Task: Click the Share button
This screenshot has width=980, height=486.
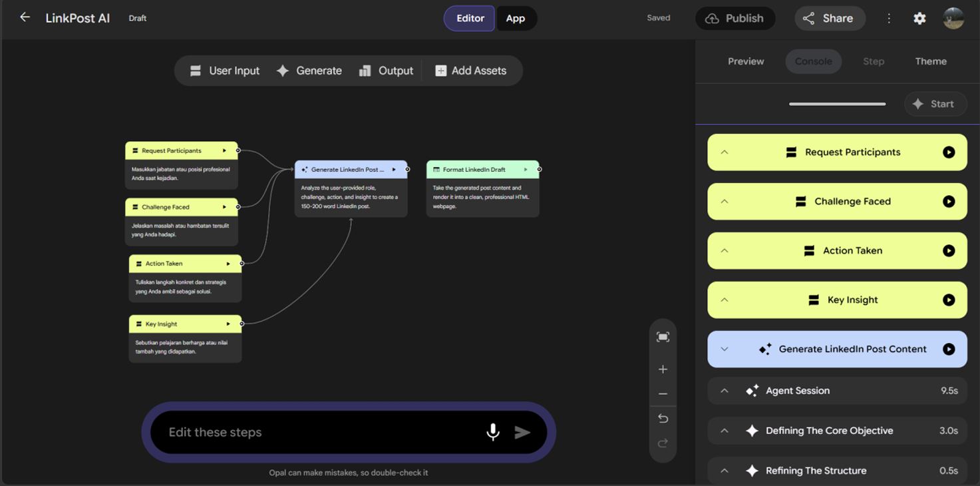Action: [830, 19]
